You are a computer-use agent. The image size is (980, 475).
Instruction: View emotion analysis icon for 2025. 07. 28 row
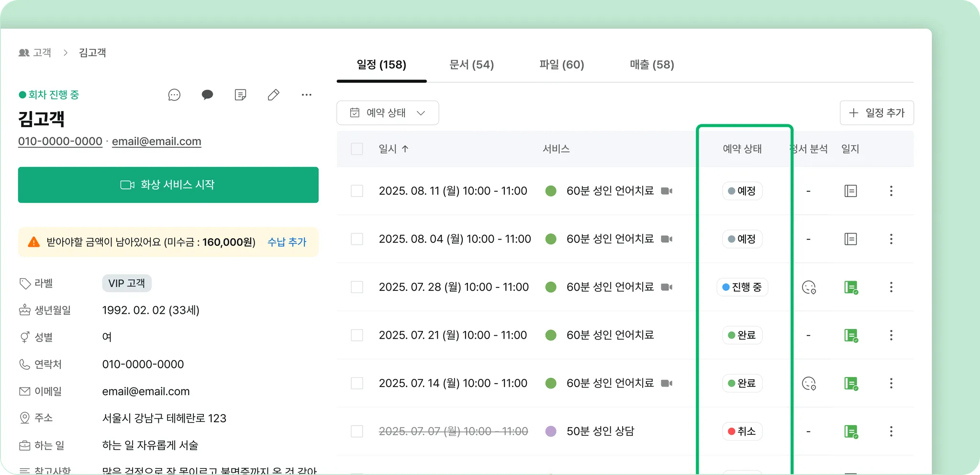(809, 287)
